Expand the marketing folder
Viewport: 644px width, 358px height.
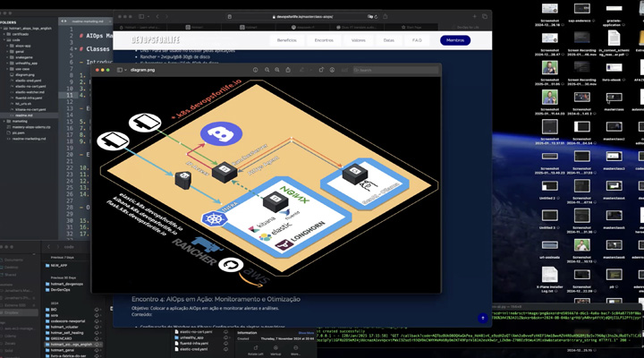click(x=4, y=121)
